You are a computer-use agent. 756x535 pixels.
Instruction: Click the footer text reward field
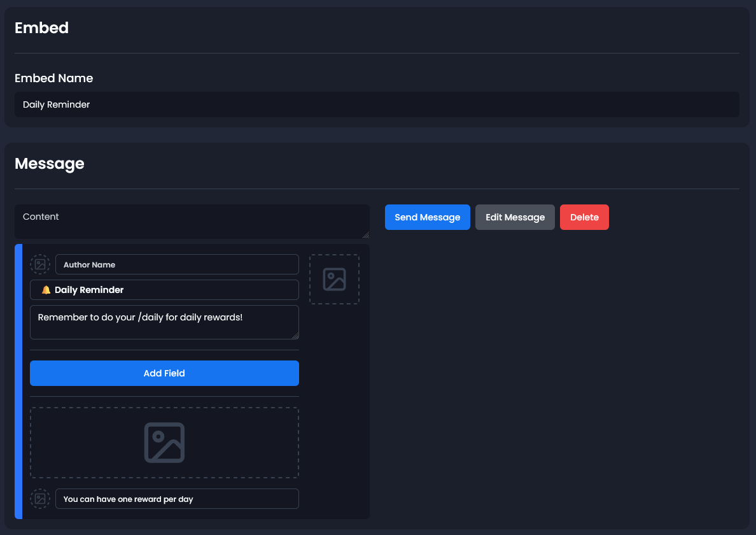pyautogui.click(x=177, y=499)
